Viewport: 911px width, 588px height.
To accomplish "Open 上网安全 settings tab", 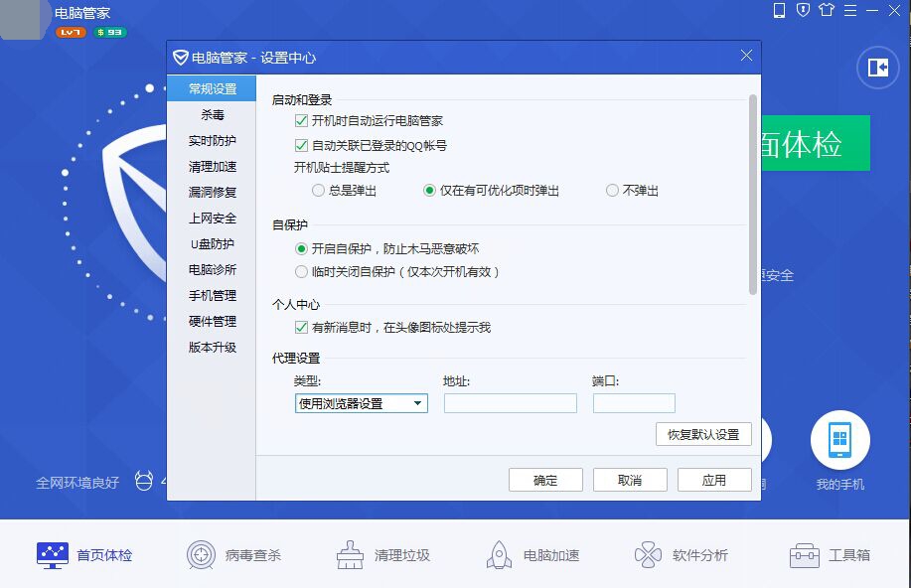I will click(x=212, y=219).
